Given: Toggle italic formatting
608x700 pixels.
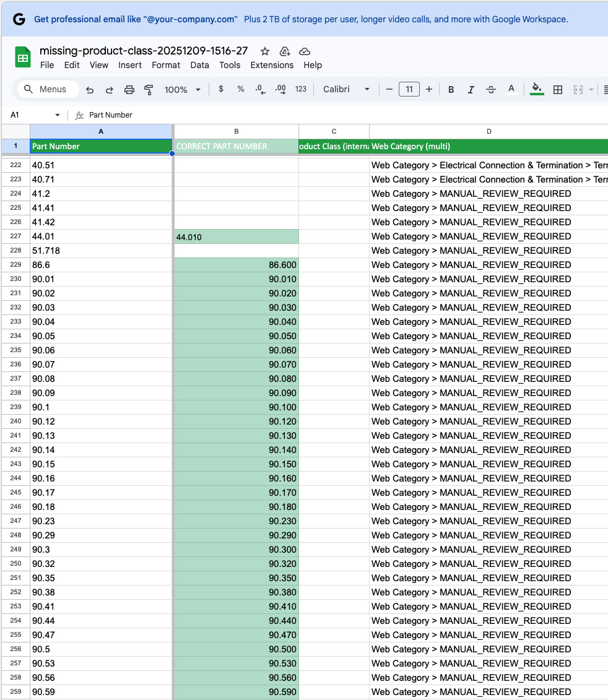Looking at the screenshot, I should click(471, 90).
